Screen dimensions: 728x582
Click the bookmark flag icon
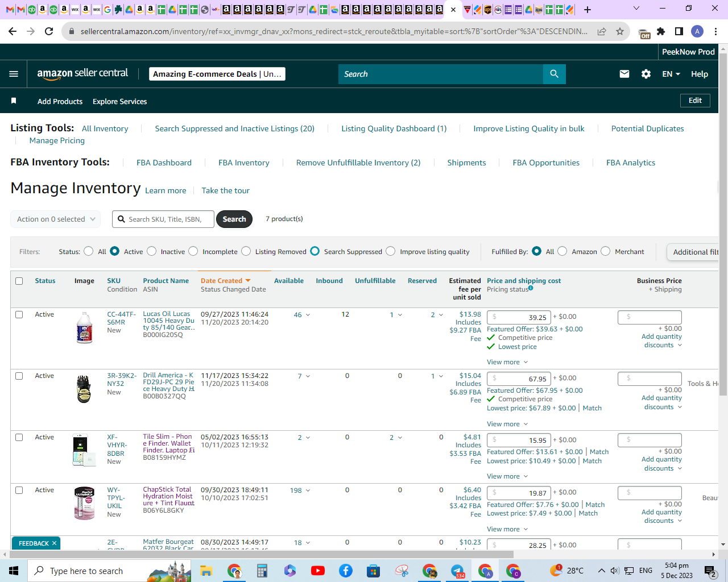(14, 101)
